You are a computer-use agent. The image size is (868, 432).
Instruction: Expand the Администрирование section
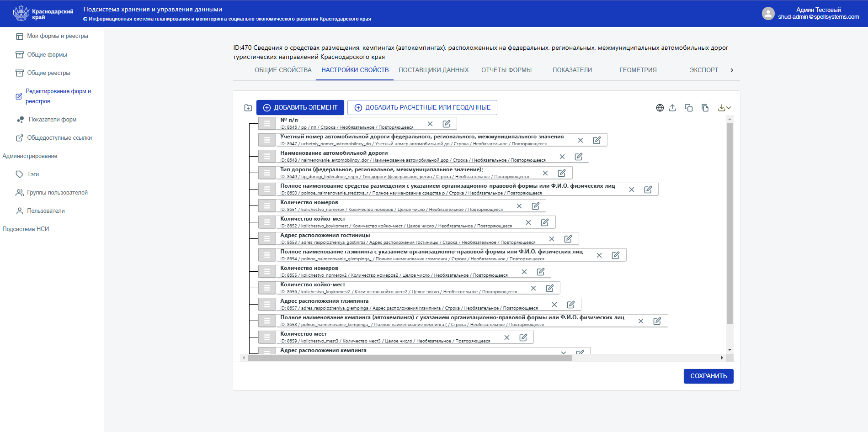coord(30,156)
